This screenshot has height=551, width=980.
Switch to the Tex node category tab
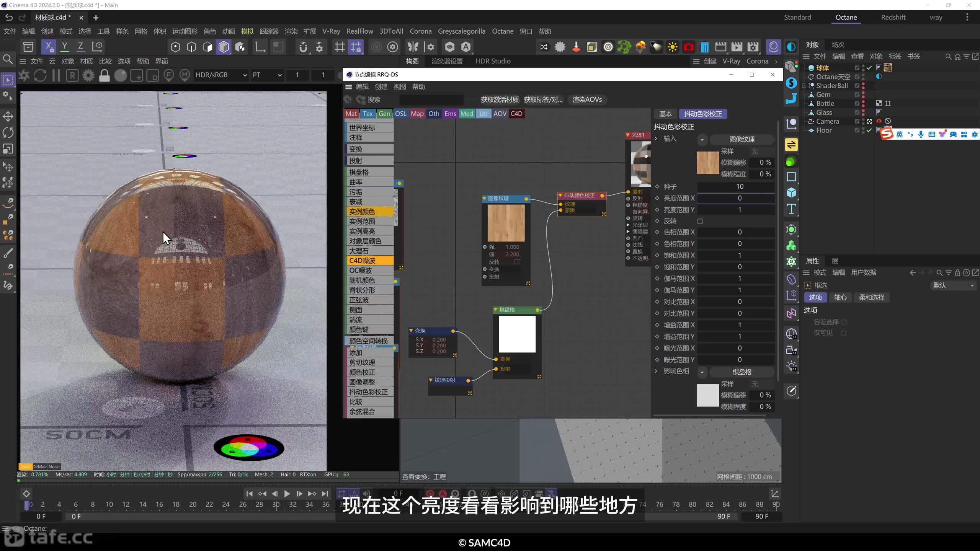pos(367,114)
